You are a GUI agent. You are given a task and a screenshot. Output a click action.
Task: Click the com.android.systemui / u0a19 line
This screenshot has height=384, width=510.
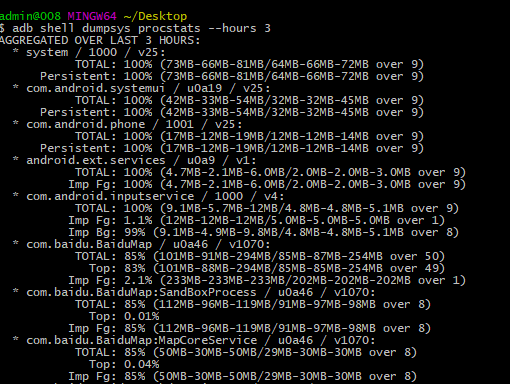[x=141, y=88]
